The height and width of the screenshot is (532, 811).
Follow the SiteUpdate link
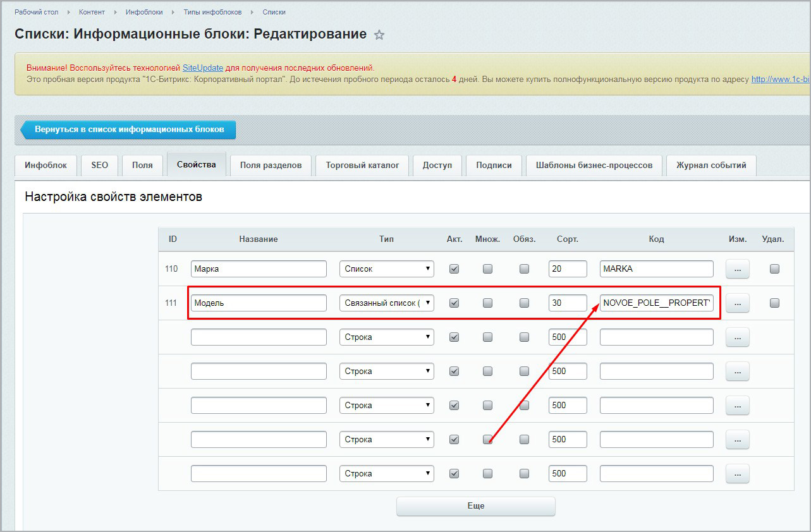coord(203,68)
